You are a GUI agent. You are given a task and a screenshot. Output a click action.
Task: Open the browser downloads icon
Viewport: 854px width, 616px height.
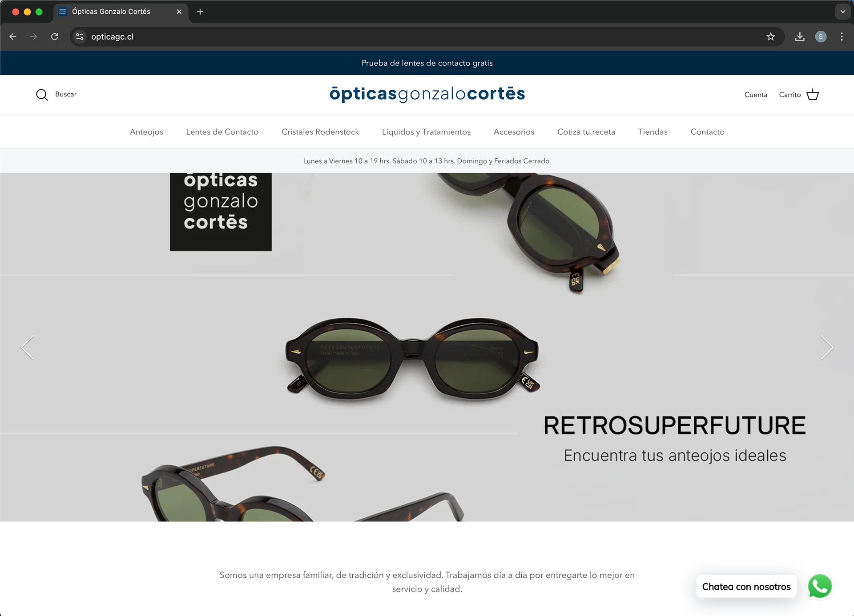[x=800, y=37]
